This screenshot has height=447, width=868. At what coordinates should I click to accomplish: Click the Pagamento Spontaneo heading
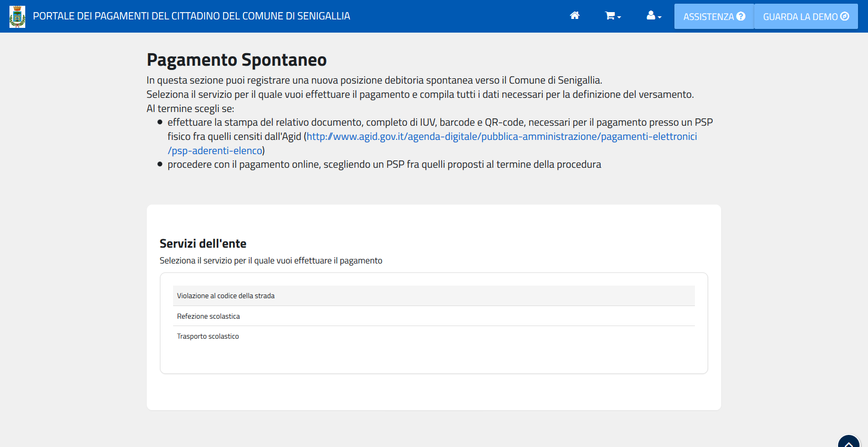[x=236, y=60]
